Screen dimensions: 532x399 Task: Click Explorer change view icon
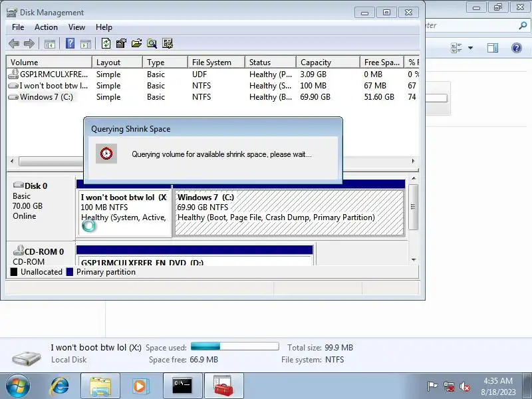tap(456, 48)
